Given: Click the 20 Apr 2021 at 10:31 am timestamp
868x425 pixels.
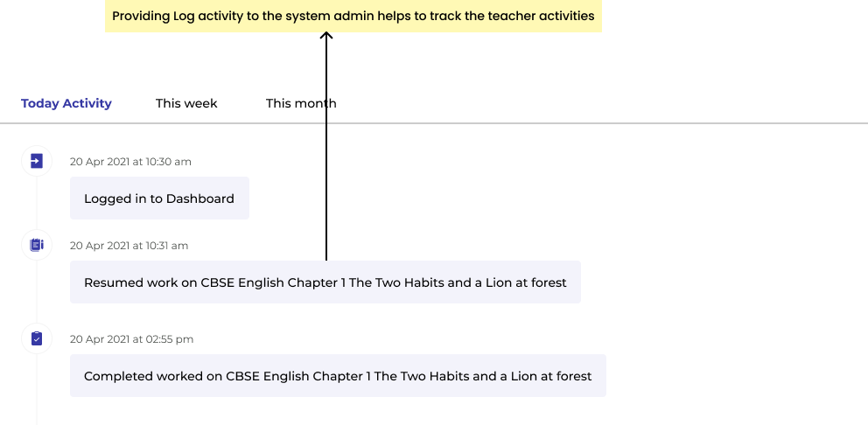Looking at the screenshot, I should pos(129,246).
